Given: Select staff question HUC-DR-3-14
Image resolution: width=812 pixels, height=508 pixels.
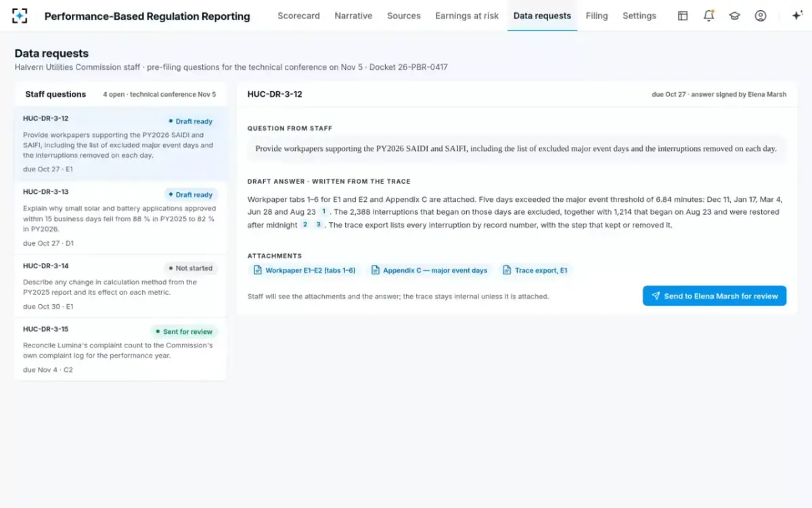Looking at the screenshot, I should tap(120, 287).
